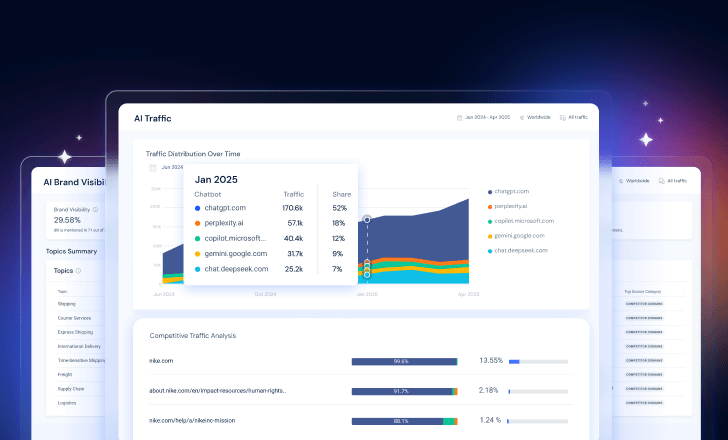
Task: Click the 13.55% progress bar for nike.com
Action: pyautogui.click(x=538, y=361)
